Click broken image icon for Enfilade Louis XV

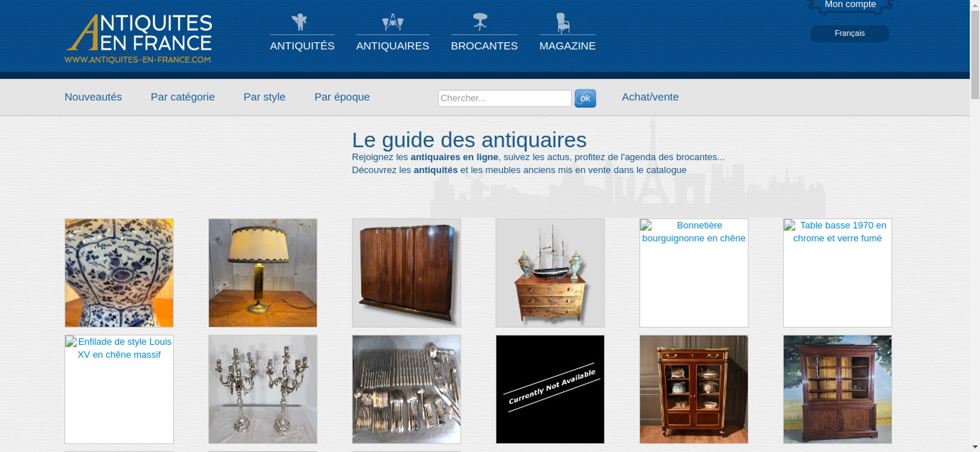(72, 342)
